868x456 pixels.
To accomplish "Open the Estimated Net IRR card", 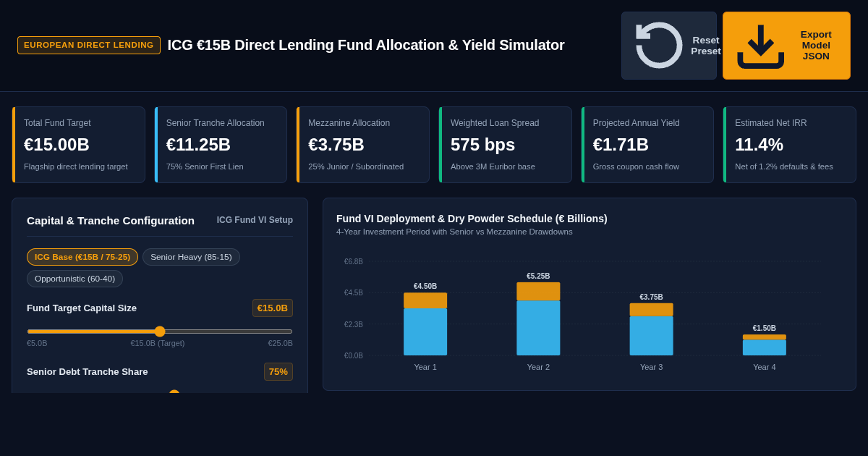I will 790,145.
